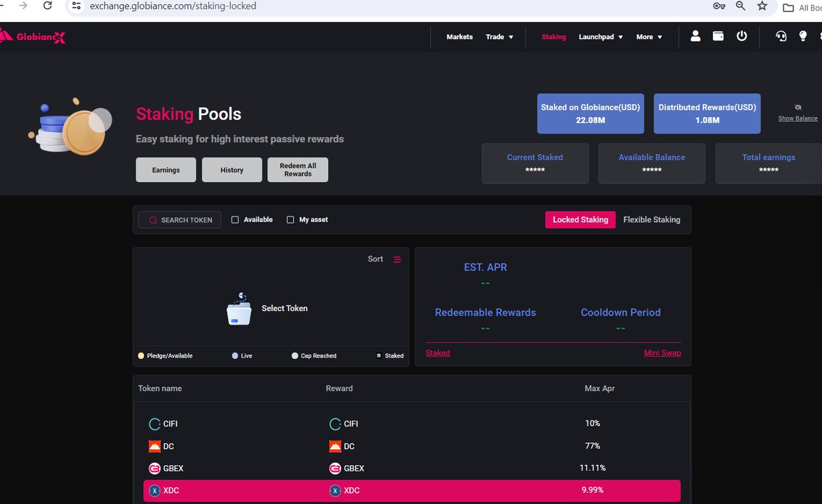The image size is (822, 504).
Task: Click the XDC icon in Token name column
Action: (155, 490)
